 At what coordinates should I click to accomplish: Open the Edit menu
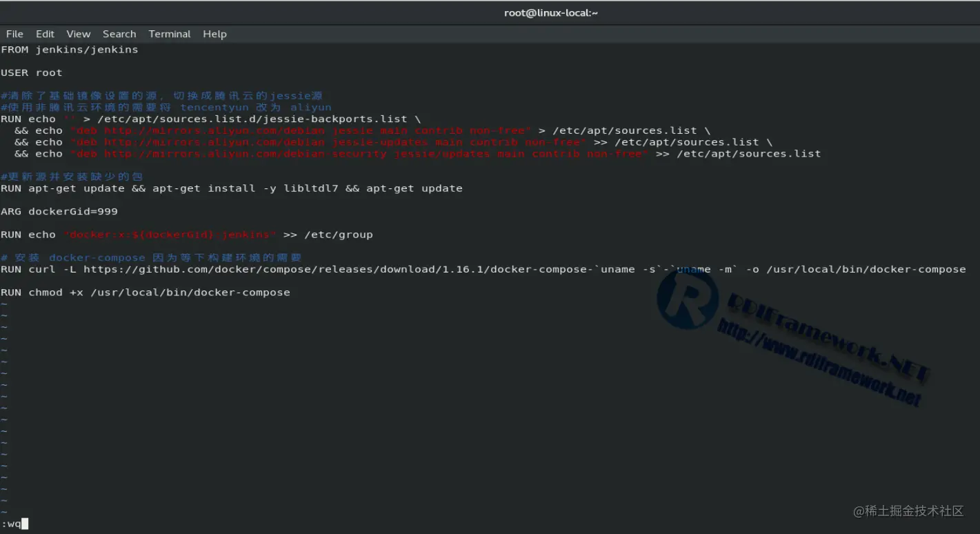point(45,34)
